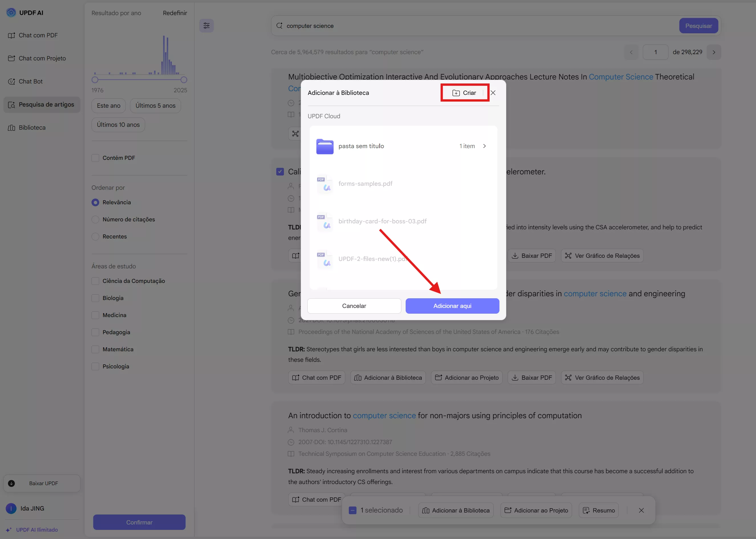The height and width of the screenshot is (539, 756).
Task: Close the Adicionar à Biblioteca dialog
Action: pyautogui.click(x=493, y=93)
